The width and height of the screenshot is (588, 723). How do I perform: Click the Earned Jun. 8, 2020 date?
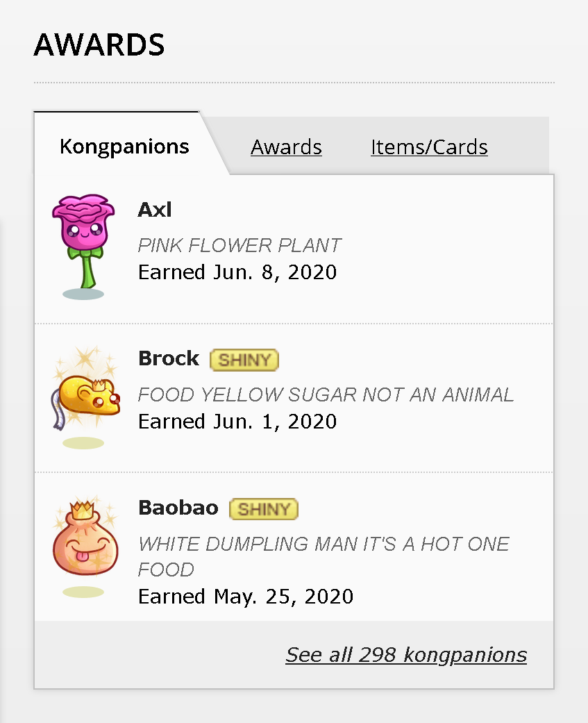point(237,272)
